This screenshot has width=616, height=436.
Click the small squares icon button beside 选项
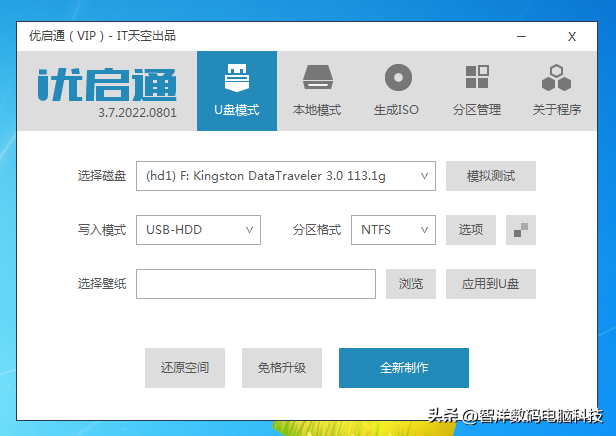pos(521,230)
